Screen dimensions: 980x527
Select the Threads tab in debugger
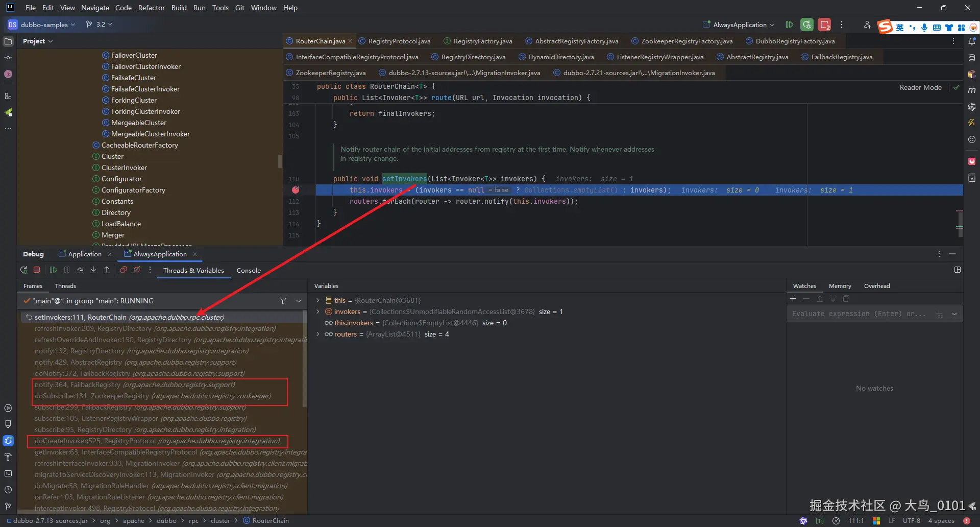click(65, 286)
